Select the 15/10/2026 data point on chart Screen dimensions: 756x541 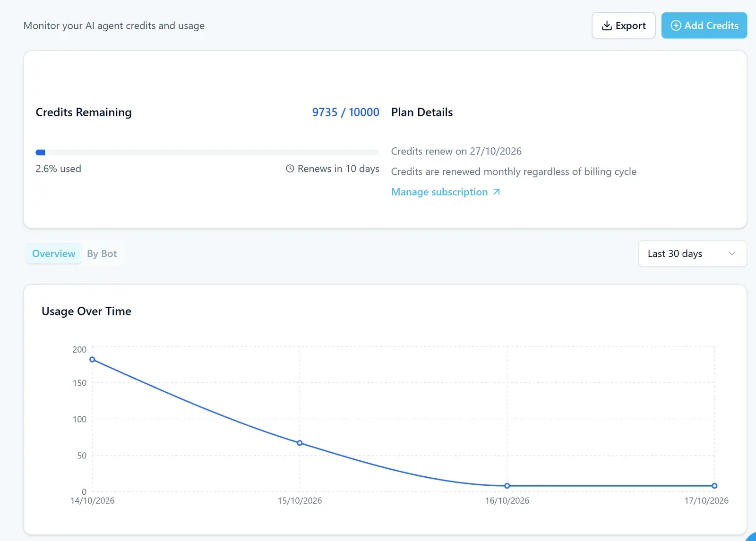point(300,443)
